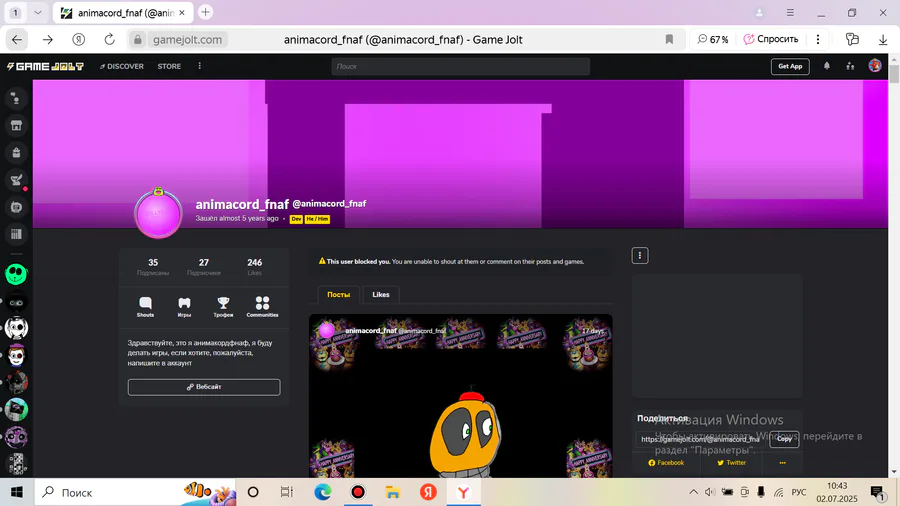This screenshot has width=900, height=506.
Task: Open the storefront icon in left sidebar
Action: click(16, 126)
